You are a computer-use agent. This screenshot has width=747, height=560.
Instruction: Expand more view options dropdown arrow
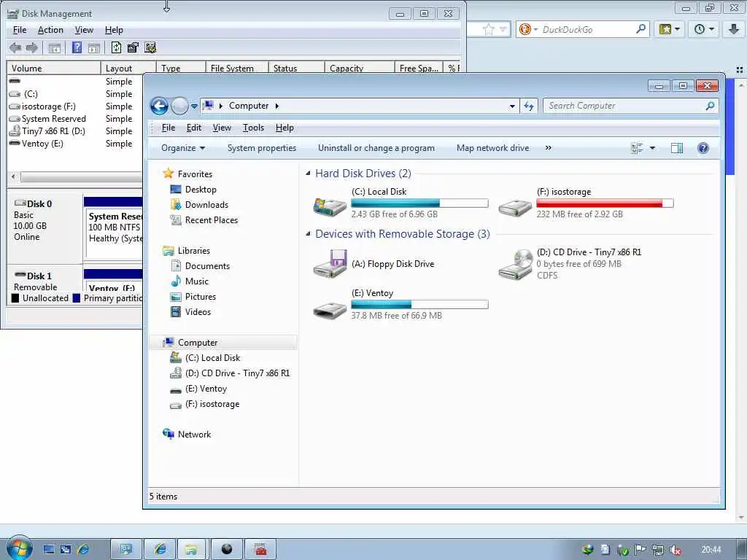[652, 148]
